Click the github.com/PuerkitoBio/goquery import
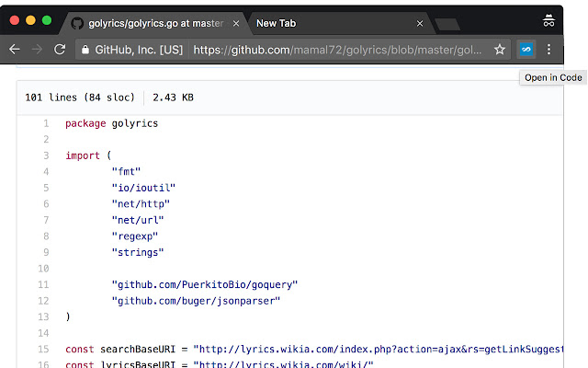Screen dimensions: 588x368 point(205,284)
